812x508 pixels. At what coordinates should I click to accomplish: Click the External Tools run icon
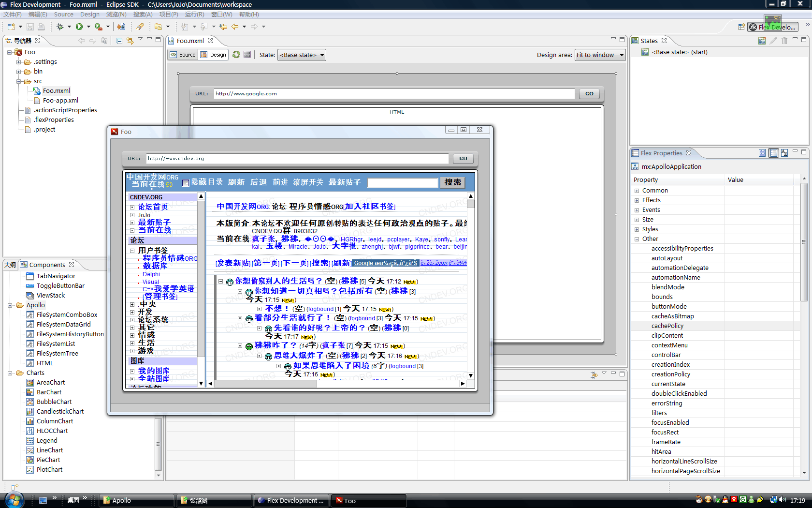tap(98, 27)
